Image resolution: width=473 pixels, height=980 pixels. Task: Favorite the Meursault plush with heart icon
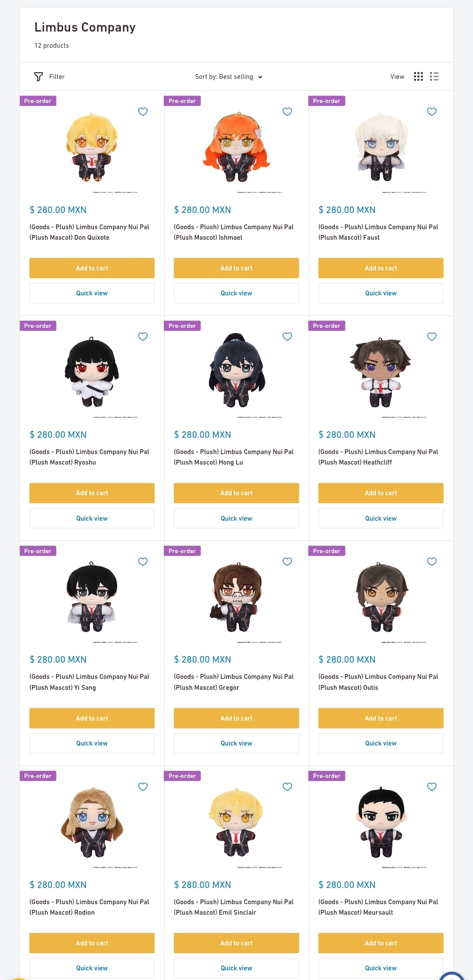pos(432,786)
